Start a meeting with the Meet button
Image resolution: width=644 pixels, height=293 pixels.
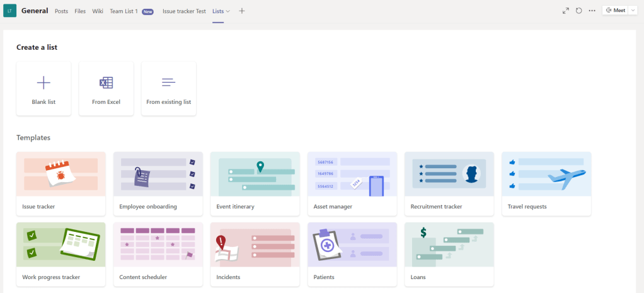(x=616, y=11)
